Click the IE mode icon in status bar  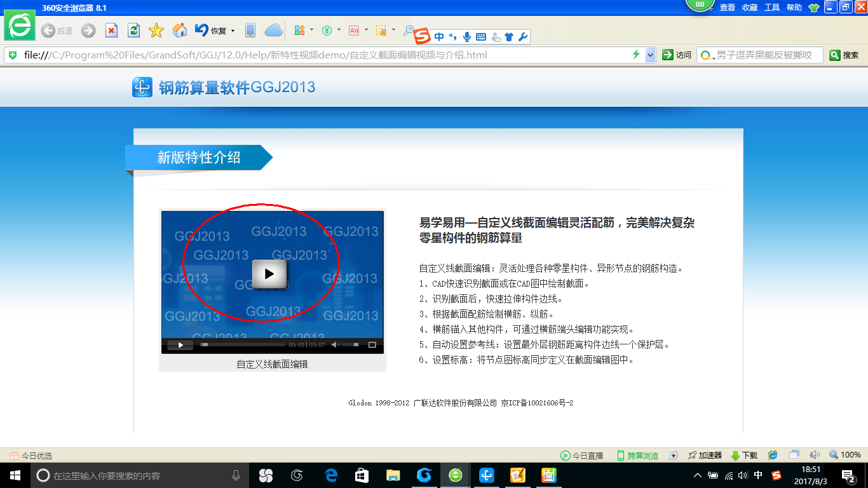point(773,455)
